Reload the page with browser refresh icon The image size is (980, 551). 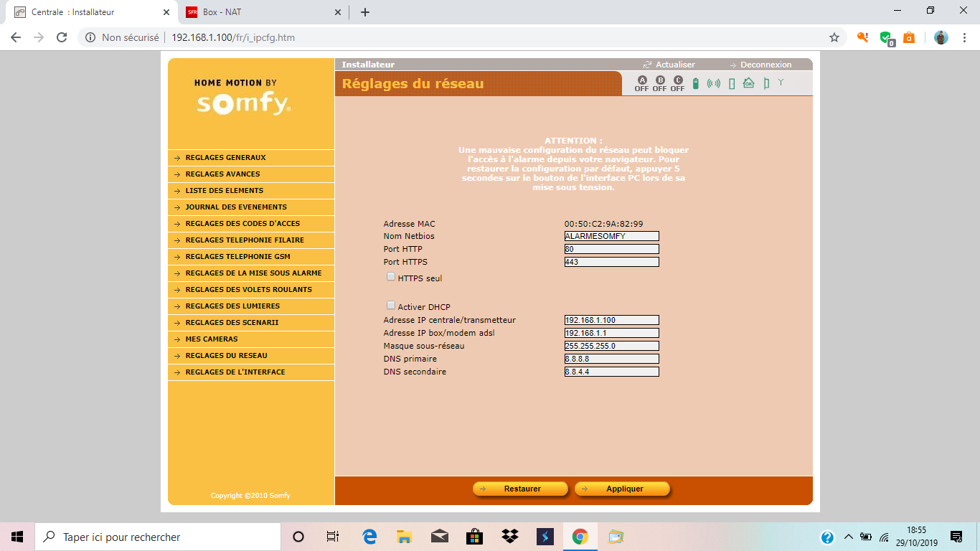[62, 37]
